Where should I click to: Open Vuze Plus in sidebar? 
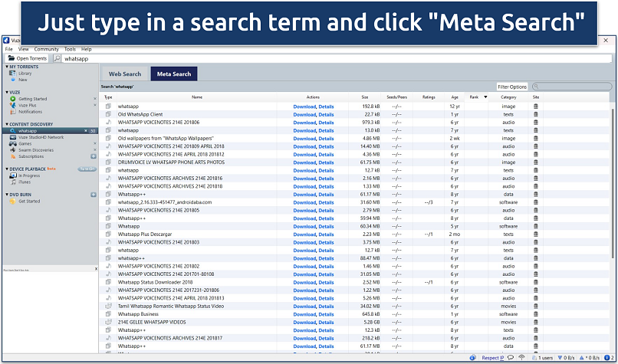(27, 105)
